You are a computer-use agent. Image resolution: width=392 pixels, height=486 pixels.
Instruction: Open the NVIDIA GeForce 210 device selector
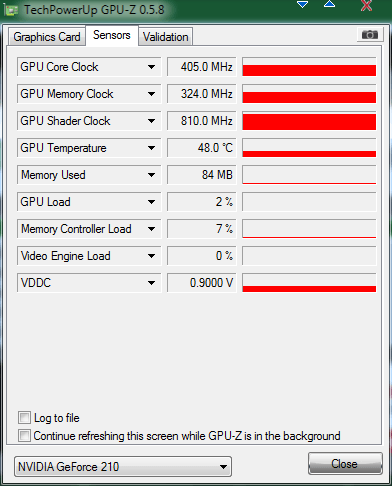click(x=123, y=467)
